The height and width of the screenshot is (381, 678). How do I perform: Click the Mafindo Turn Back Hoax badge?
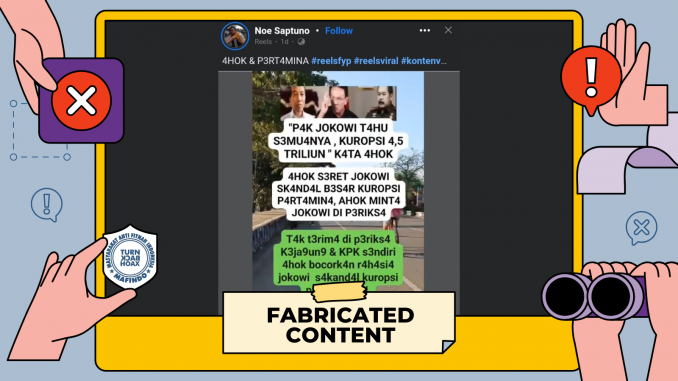pos(130,257)
